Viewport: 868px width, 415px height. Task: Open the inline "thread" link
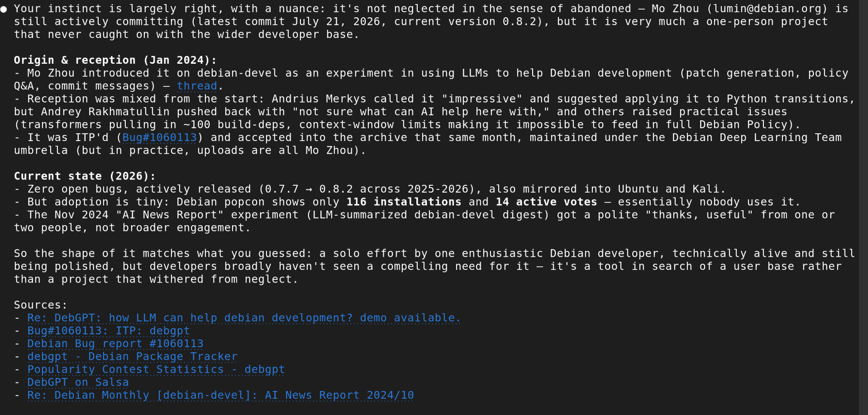(x=197, y=86)
